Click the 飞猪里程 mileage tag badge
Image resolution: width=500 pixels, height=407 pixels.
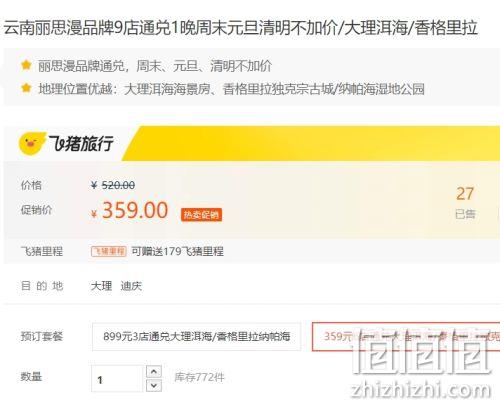[x=109, y=251]
